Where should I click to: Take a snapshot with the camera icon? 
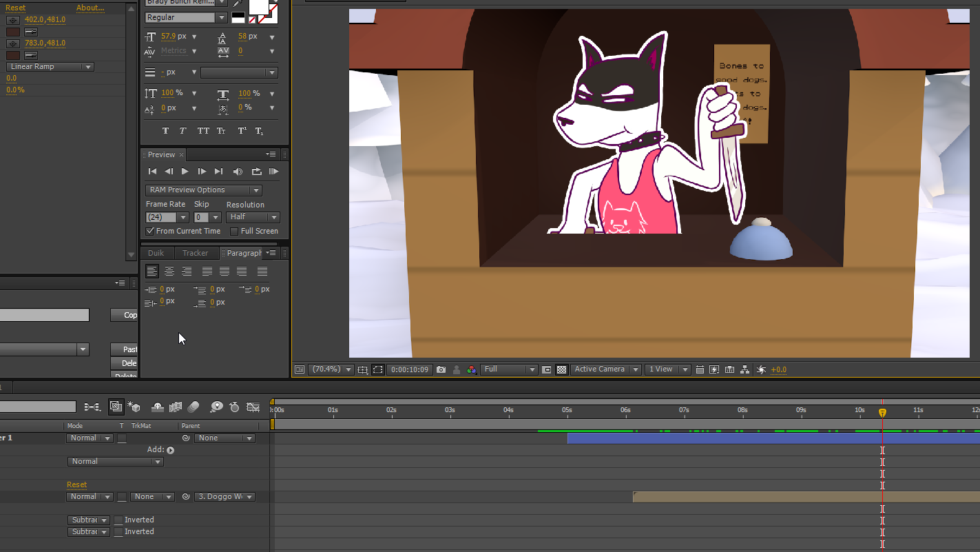441,369
